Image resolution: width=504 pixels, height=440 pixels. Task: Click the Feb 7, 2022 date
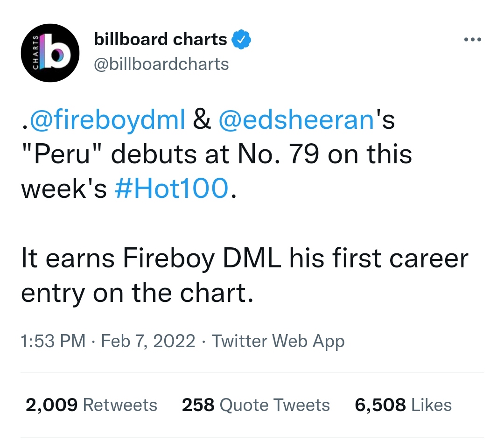click(x=148, y=341)
